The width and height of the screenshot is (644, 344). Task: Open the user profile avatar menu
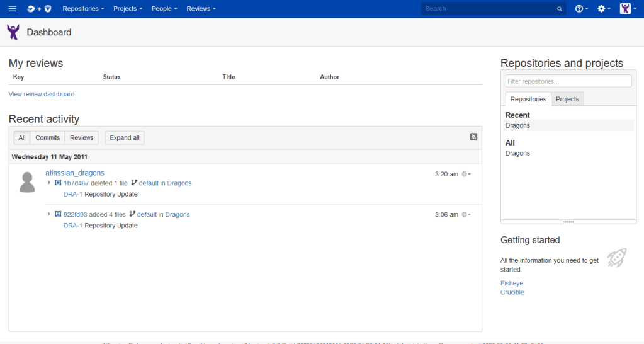[626, 9]
